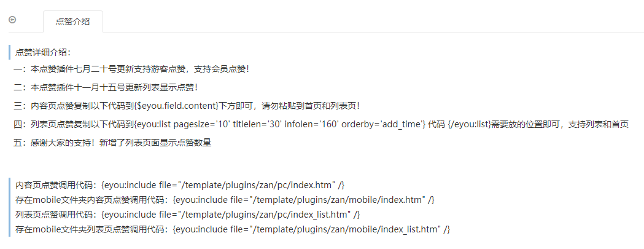
Task: Click orderby='add_time' in the list tag
Action: pyautogui.click(x=384, y=125)
